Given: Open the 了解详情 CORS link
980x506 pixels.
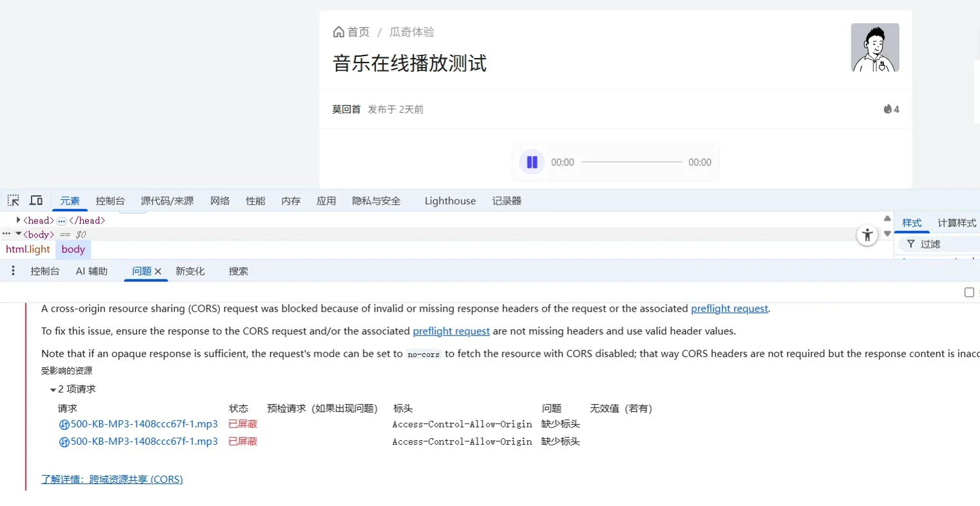Looking at the screenshot, I should pyautogui.click(x=112, y=480).
